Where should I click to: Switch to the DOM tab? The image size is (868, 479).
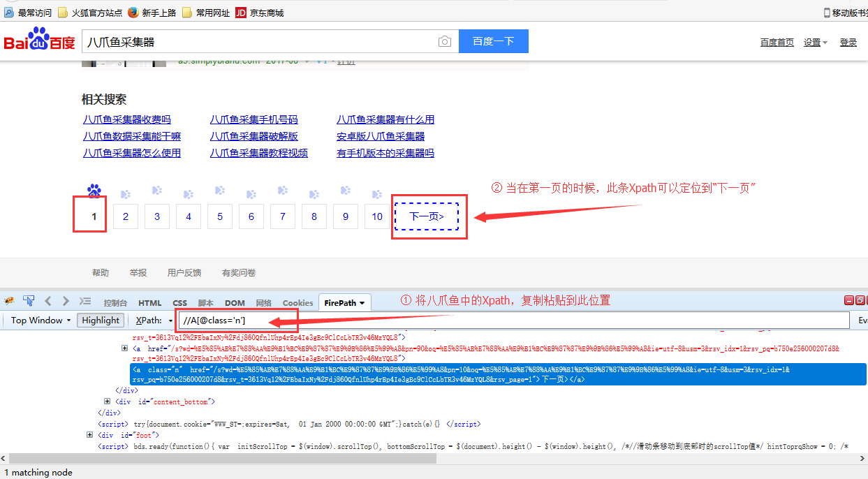point(235,303)
